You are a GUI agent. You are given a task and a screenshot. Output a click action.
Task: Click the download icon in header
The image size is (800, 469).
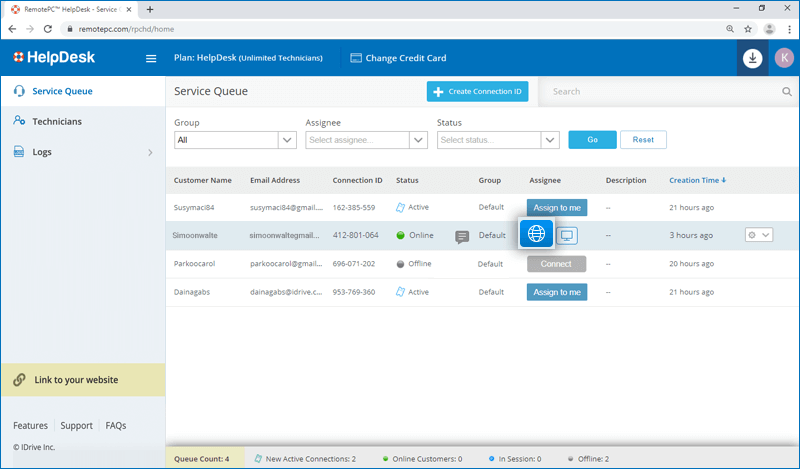pos(753,58)
